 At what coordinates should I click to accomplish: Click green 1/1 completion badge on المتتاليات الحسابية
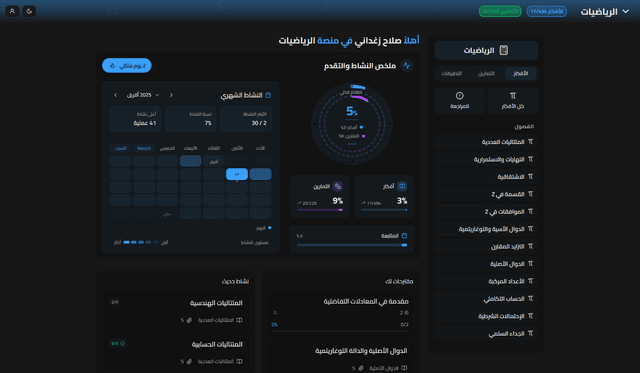tap(118, 344)
